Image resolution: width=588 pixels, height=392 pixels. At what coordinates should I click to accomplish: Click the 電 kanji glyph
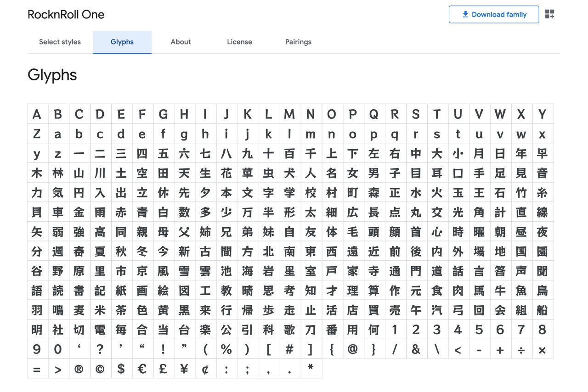(100, 330)
